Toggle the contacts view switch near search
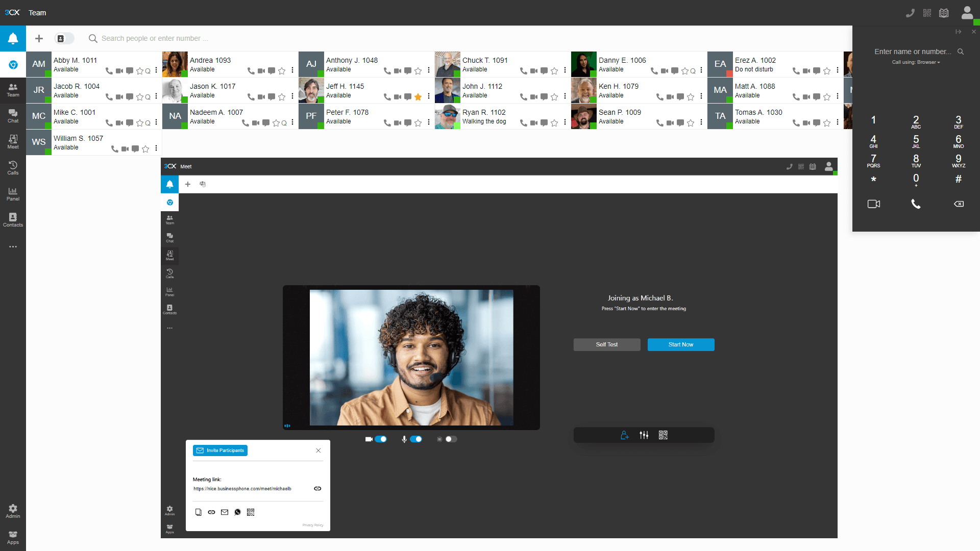980x551 pixels. [64, 39]
